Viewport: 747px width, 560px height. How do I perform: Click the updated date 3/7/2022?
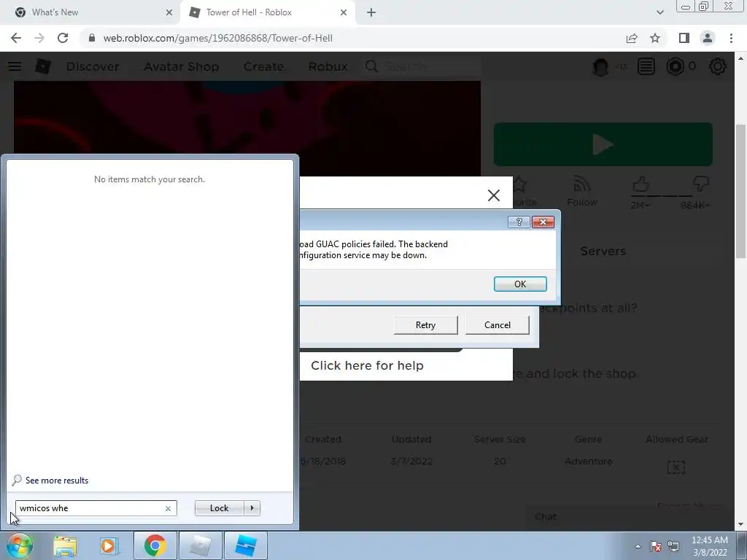pos(411,461)
